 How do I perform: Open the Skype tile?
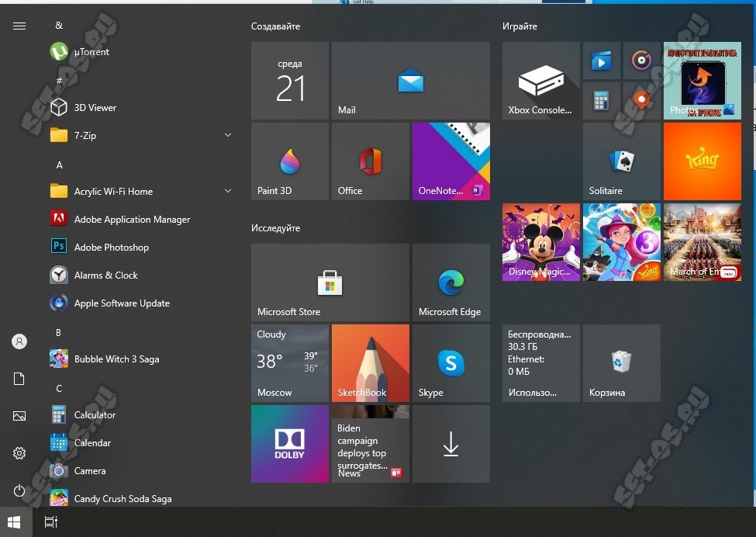pyautogui.click(x=450, y=363)
